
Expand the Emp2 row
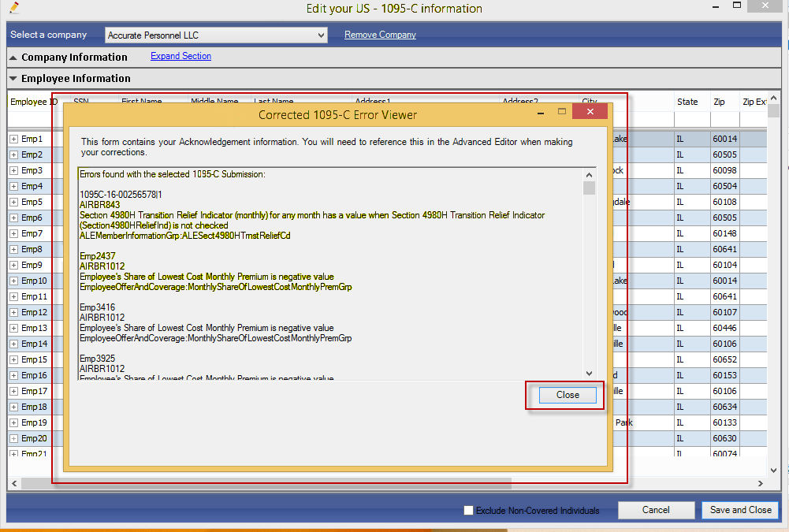[x=14, y=154]
